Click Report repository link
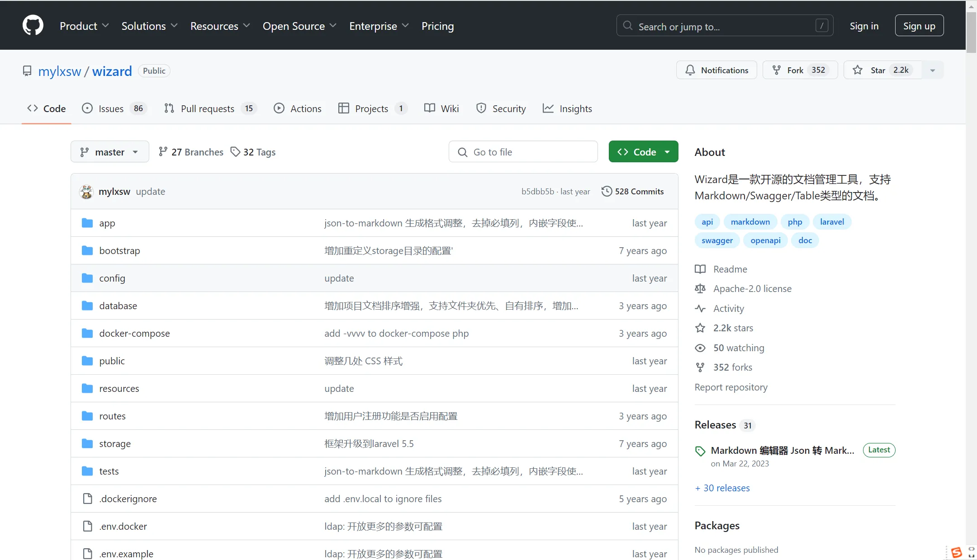 [x=731, y=387]
